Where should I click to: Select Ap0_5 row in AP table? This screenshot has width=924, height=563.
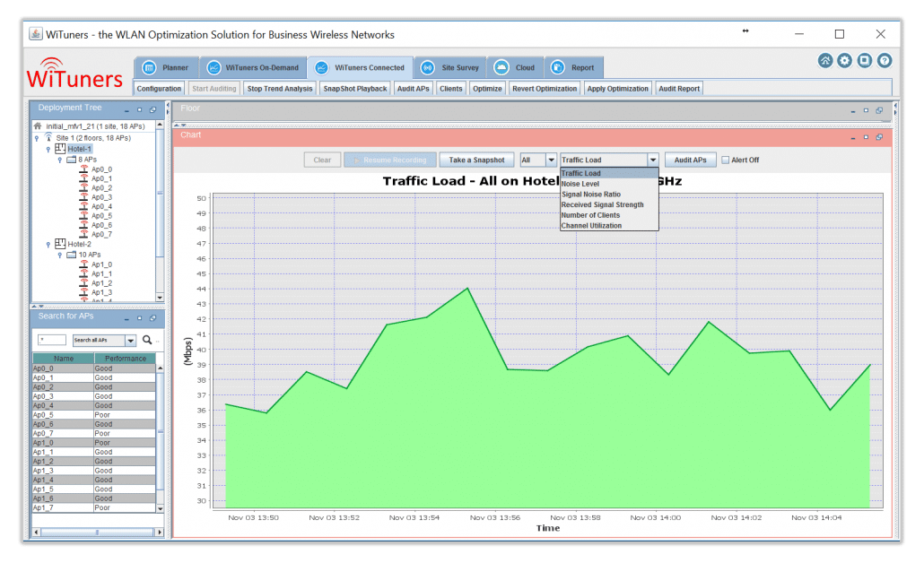coord(94,414)
